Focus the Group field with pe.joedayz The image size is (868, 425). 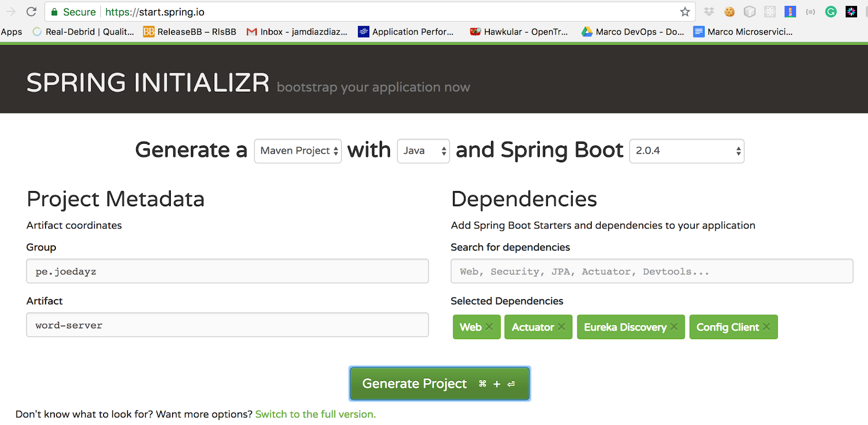(227, 271)
